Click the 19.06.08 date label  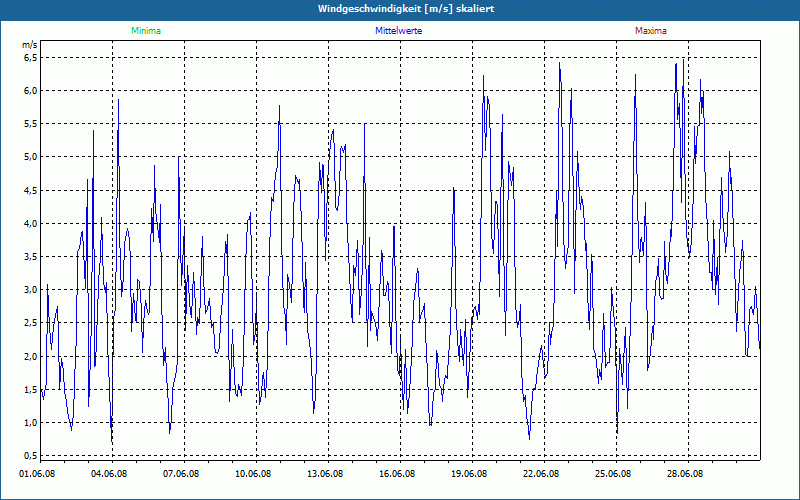(469, 473)
